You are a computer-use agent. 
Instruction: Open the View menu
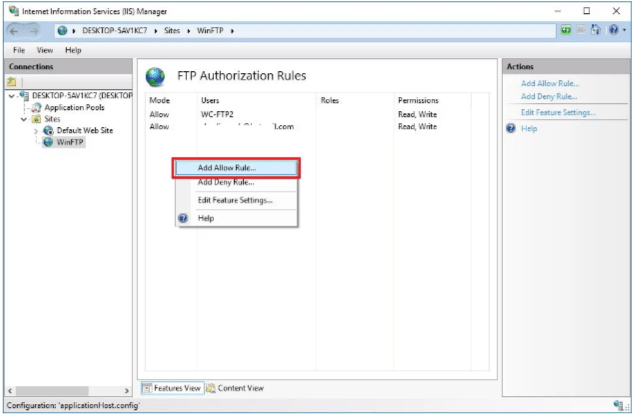45,50
